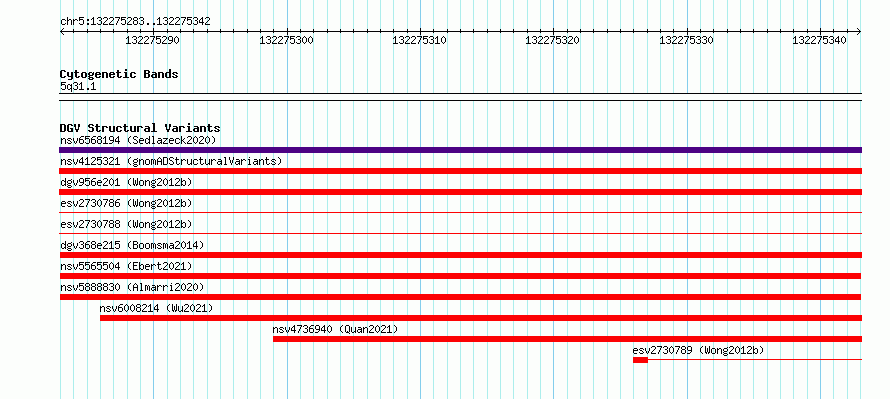Open variant esv2730786 (Wong2012b) label
The height and width of the screenshot is (399, 890).
126,203
